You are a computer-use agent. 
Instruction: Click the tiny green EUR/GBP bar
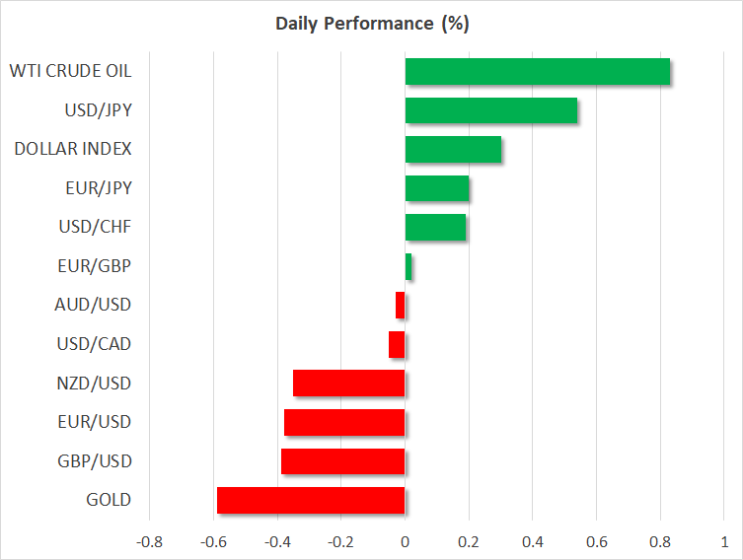point(409,266)
